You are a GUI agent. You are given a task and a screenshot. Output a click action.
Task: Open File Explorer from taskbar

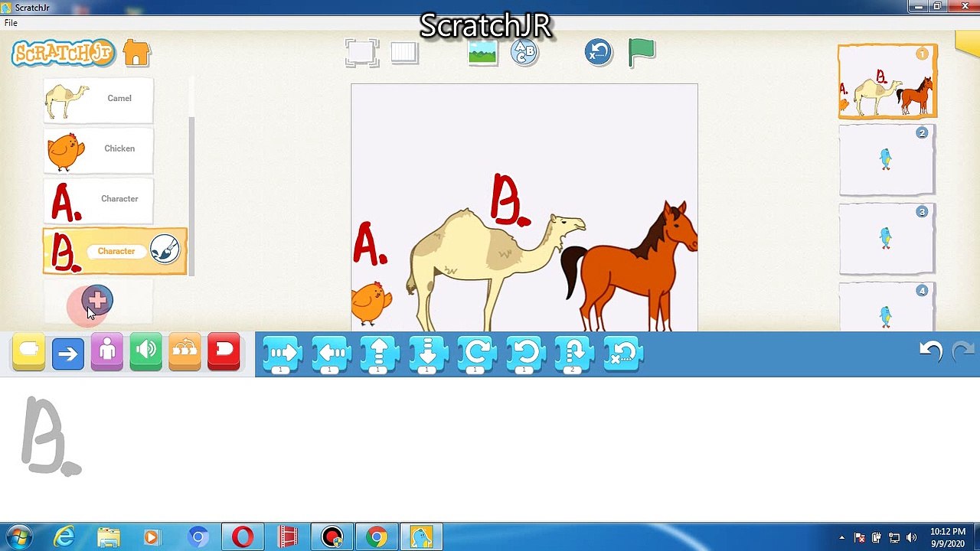(x=109, y=537)
